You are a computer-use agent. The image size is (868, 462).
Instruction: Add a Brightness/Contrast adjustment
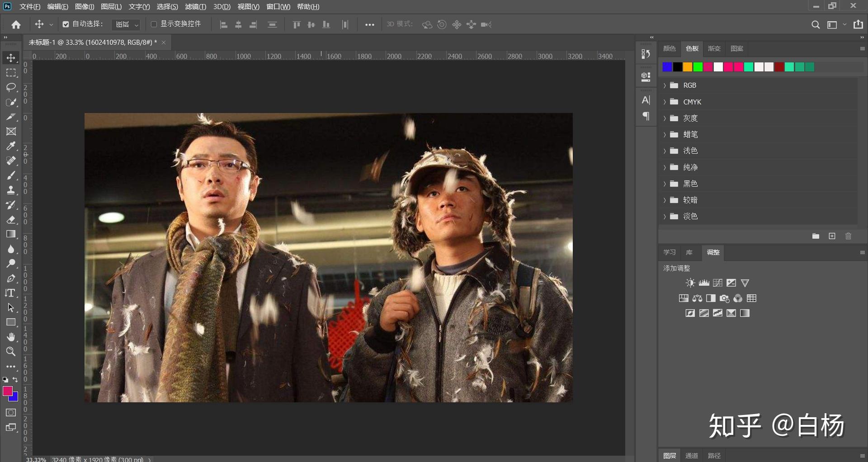click(x=690, y=283)
